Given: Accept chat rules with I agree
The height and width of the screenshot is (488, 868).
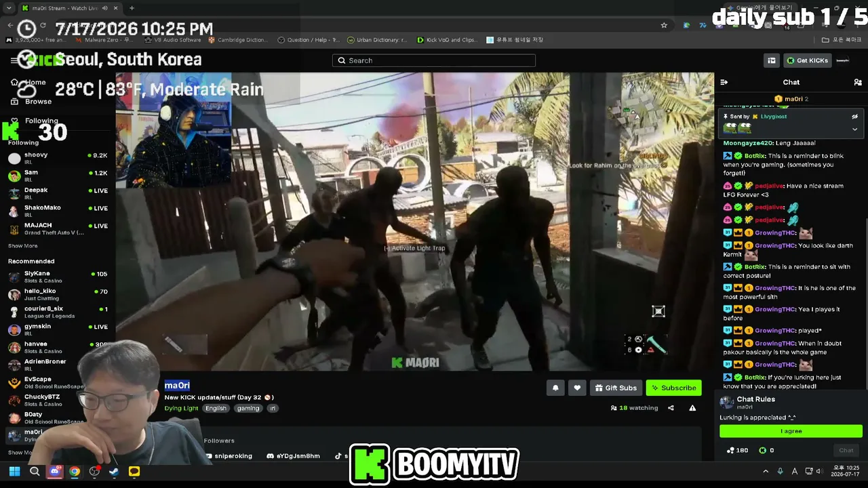Looking at the screenshot, I should 791,431.
